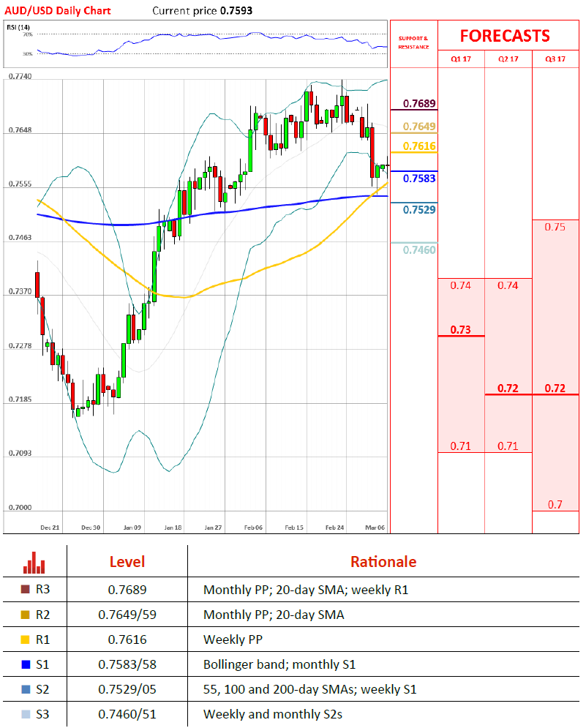Screen dimensions: 586x728
Task: Select the Q3 17 forecast column header
Action: [x=555, y=59]
